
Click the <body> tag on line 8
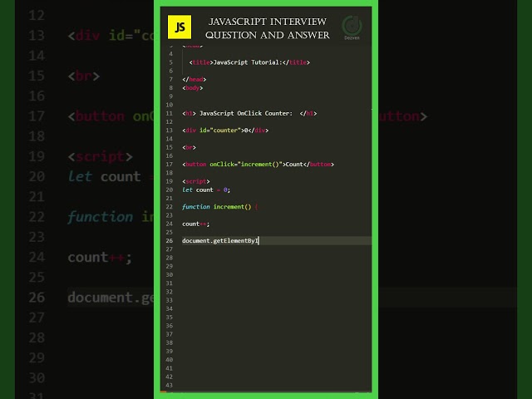click(x=192, y=88)
